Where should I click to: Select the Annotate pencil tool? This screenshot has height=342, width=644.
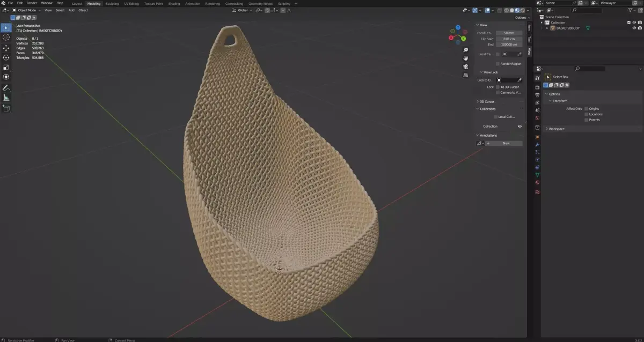(x=6, y=87)
